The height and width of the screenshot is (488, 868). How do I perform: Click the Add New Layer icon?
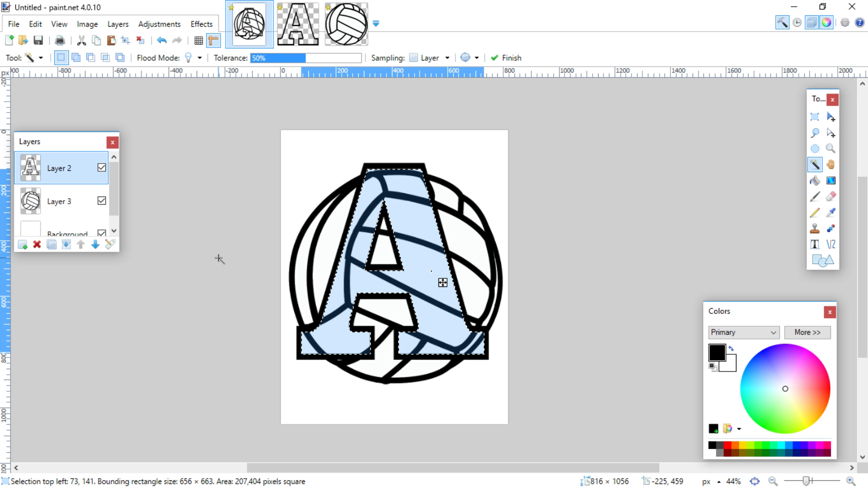(x=22, y=244)
